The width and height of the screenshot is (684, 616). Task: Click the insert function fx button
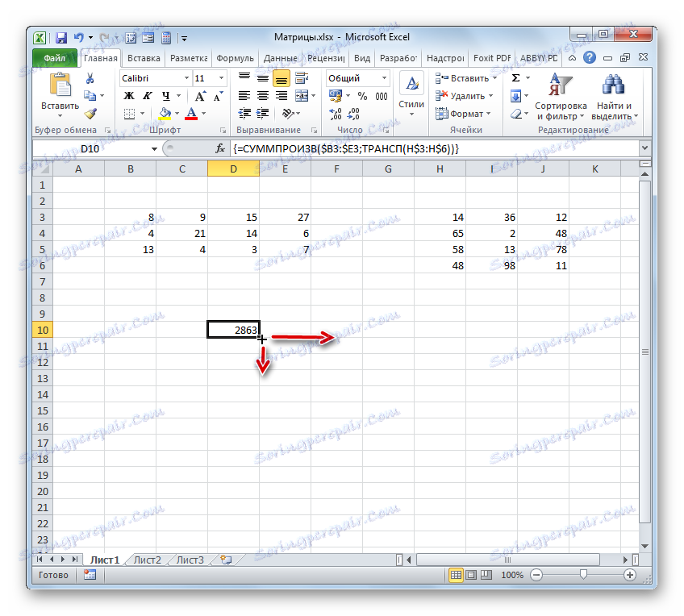pos(220,148)
